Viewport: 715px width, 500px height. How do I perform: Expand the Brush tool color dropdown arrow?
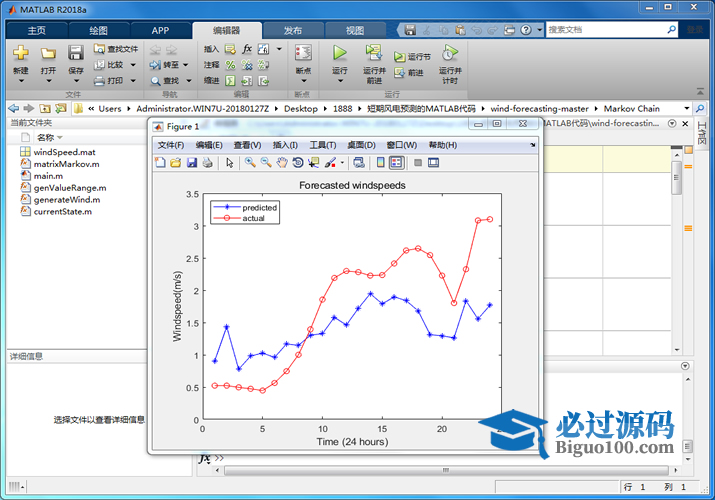(x=342, y=162)
